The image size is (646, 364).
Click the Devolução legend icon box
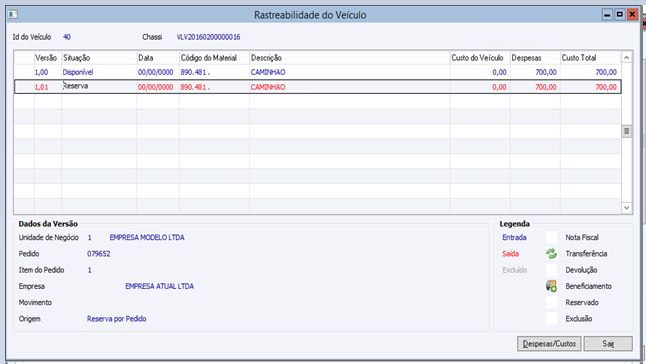pos(551,270)
